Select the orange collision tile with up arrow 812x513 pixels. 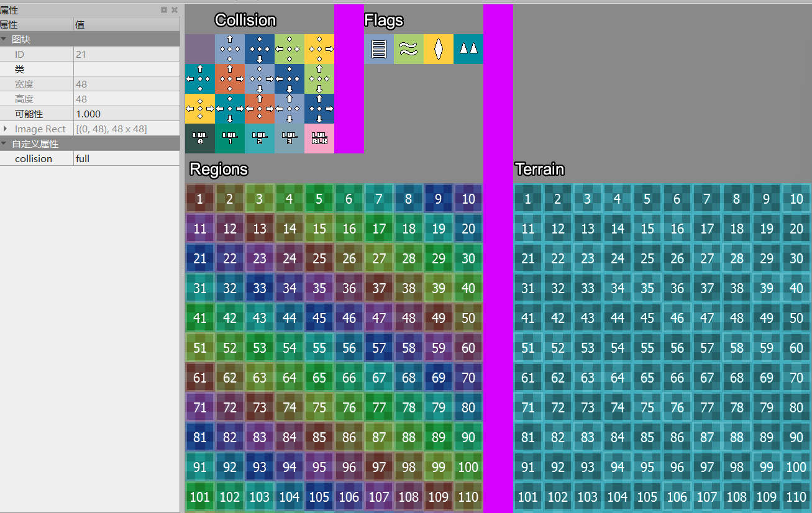click(x=229, y=79)
